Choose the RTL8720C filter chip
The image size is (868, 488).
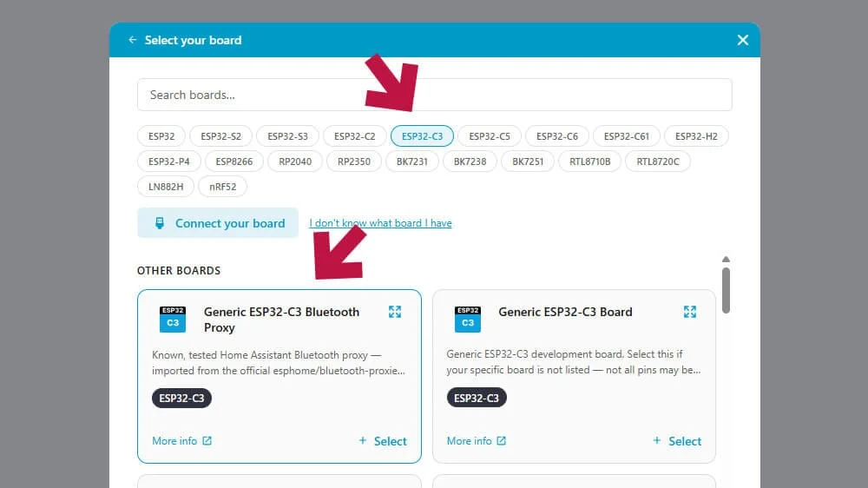658,162
